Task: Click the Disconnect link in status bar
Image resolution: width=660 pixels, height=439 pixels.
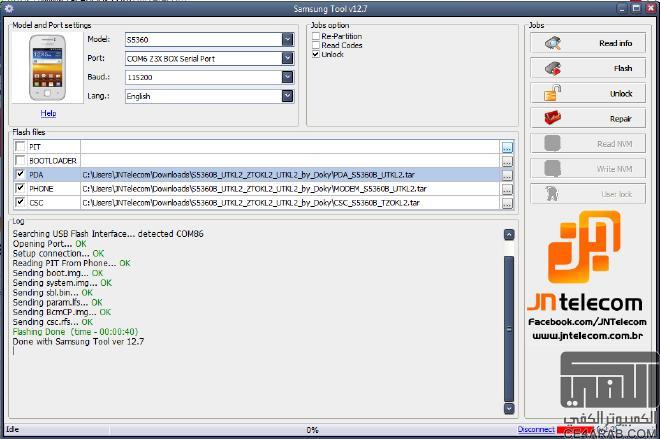Action: (x=536, y=429)
